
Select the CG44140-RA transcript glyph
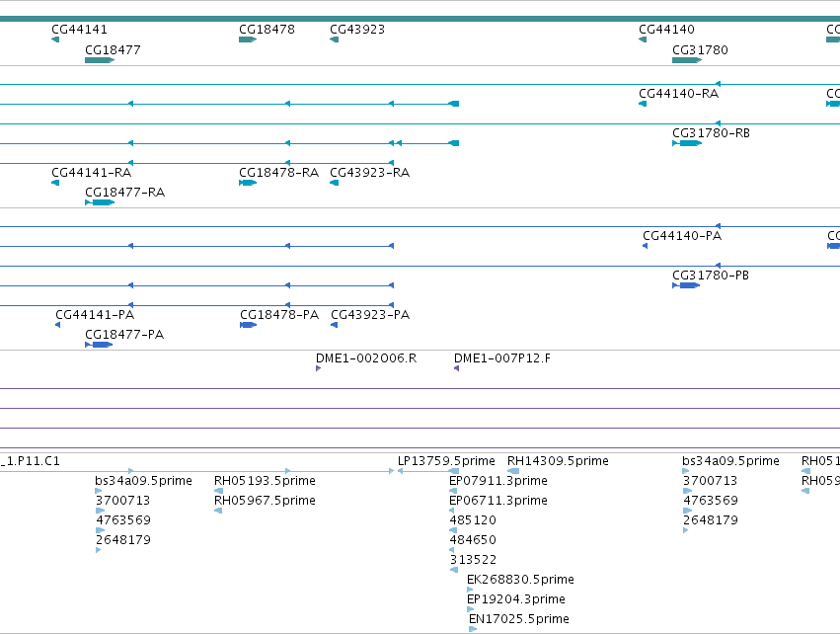pos(643,104)
